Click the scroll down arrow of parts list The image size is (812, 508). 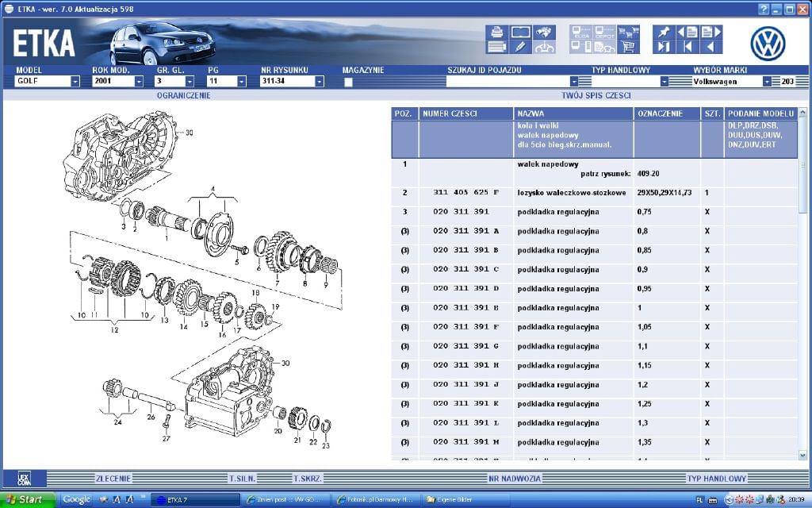click(802, 456)
